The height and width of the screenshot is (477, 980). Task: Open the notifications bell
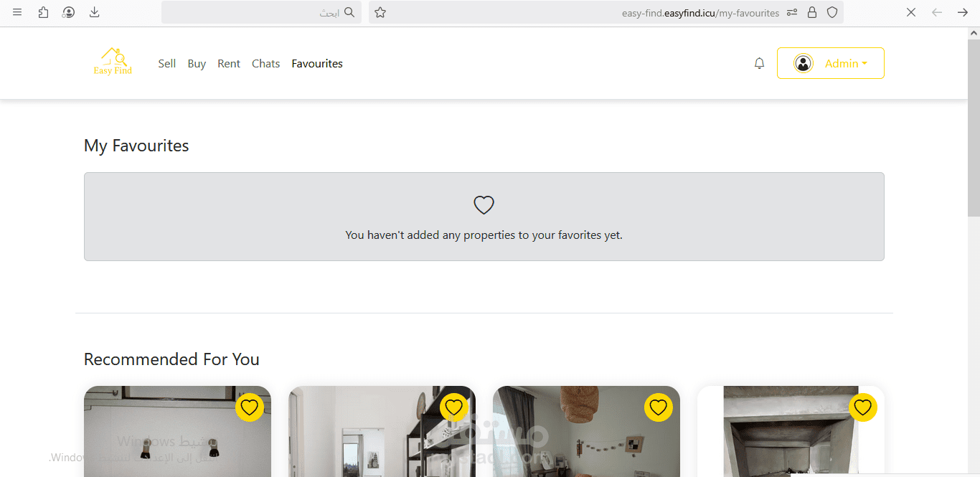[759, 63]
